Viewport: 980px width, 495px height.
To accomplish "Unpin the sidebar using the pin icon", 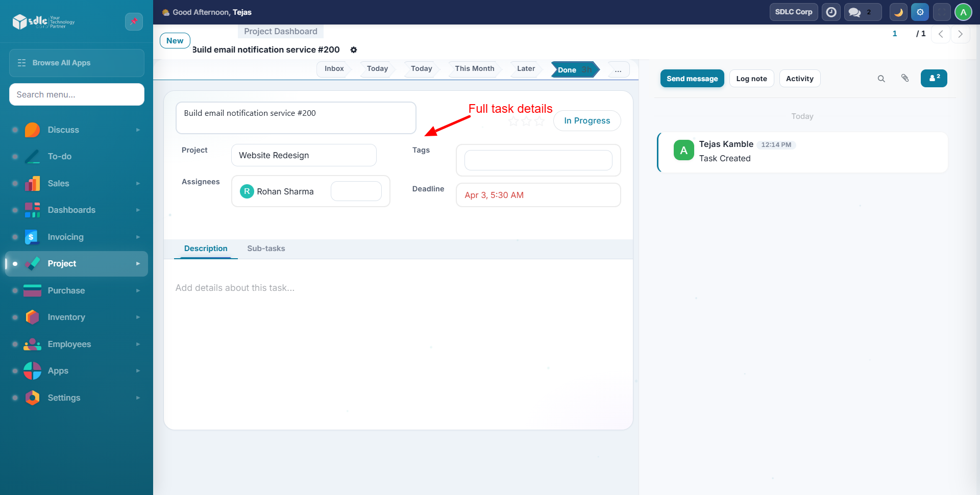I will click(133, 21).
